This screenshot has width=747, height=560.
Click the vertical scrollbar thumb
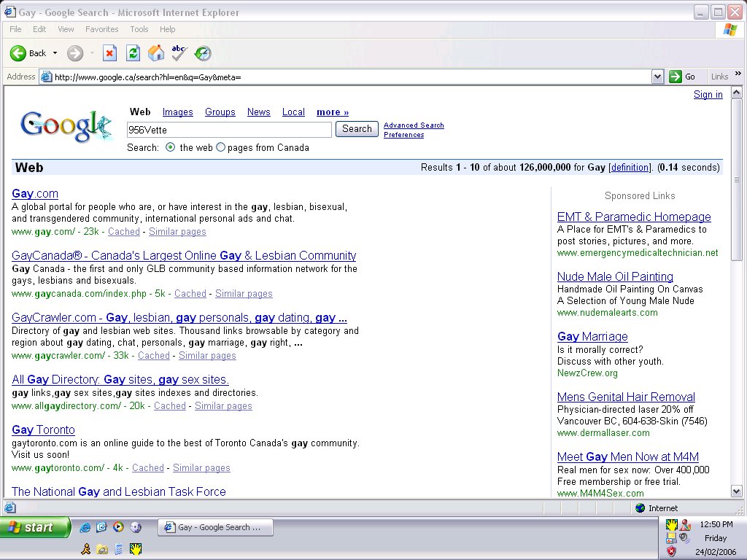(737, 179)
